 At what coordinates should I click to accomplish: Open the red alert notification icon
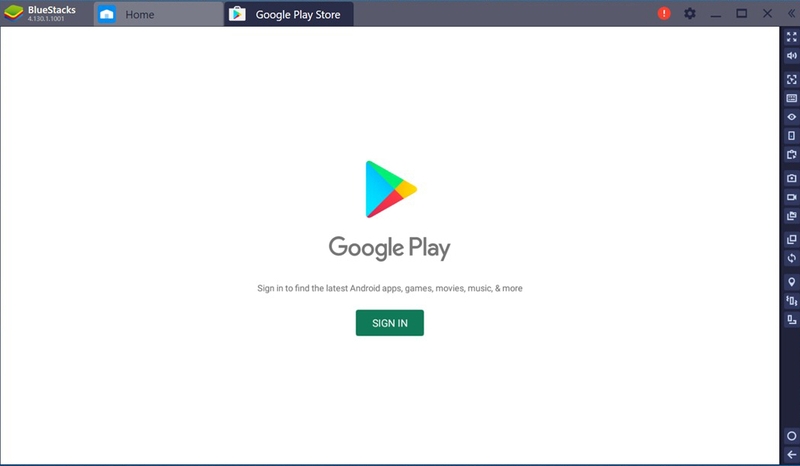tap(664, 13)
